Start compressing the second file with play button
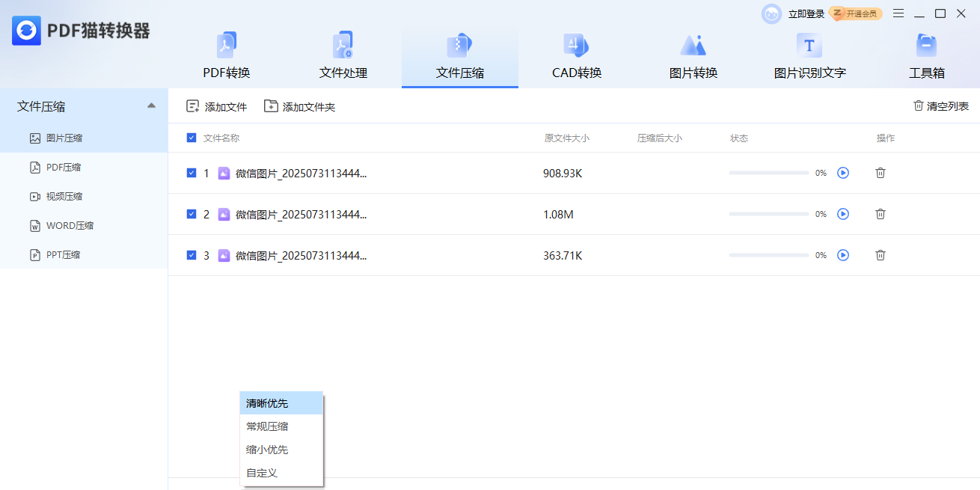Viewport: 980px width, 490px height. [843, 214]
